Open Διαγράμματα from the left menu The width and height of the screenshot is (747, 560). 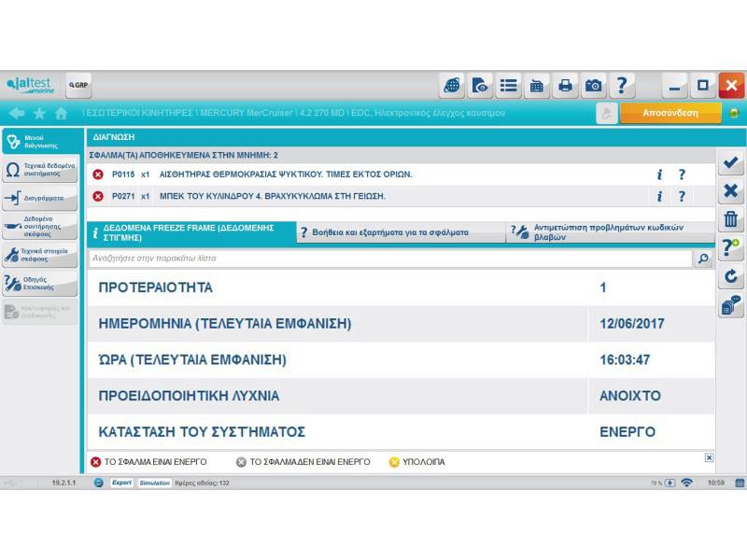coord(40,199)
